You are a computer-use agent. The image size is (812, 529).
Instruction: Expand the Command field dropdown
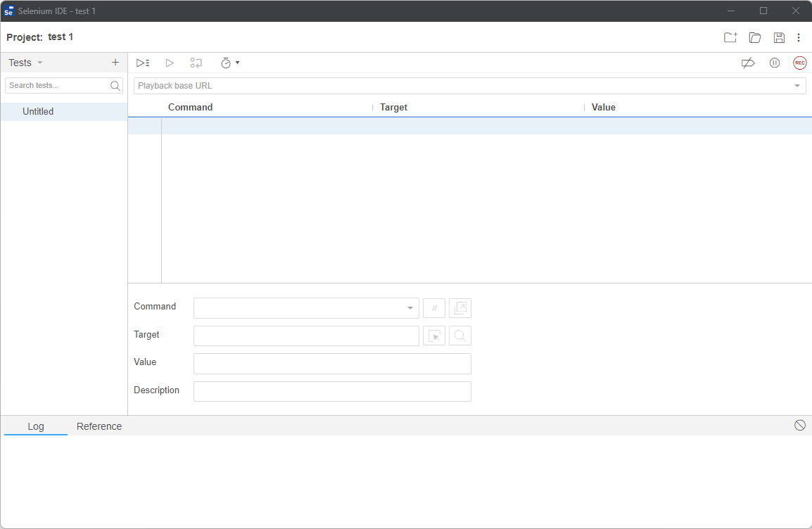pos(410,308)
